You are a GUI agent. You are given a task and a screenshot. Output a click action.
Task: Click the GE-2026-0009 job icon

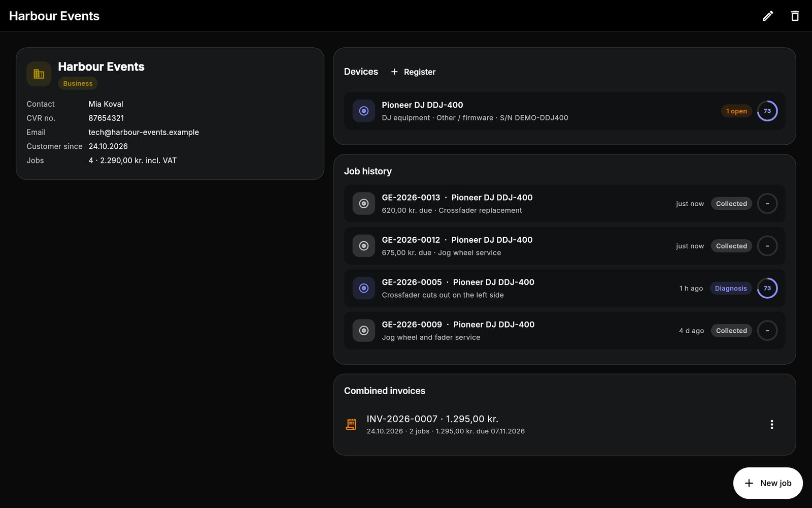tap(364, 331)
